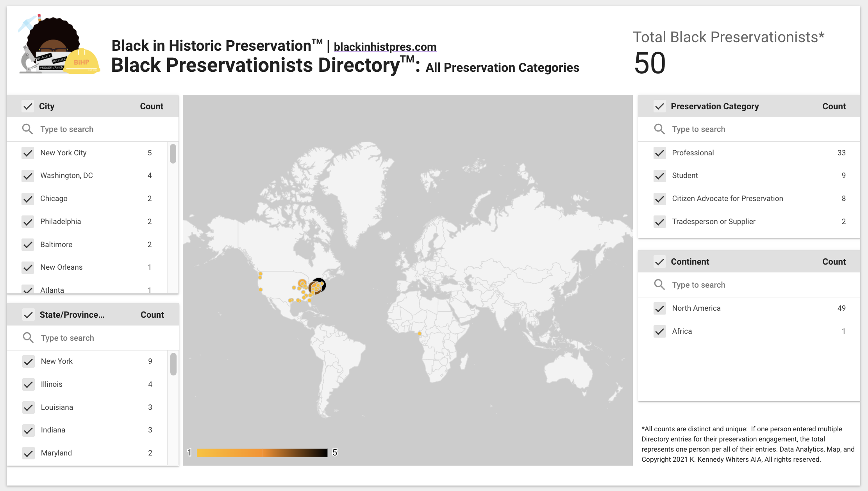Click the City list scrollbar
Image resolution: width=868 pixels, height=491 pixels.
(173, 154)
